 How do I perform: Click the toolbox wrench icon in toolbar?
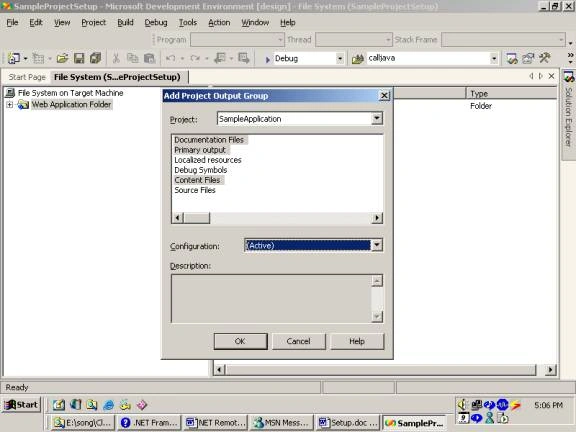[x=545, y=58]
